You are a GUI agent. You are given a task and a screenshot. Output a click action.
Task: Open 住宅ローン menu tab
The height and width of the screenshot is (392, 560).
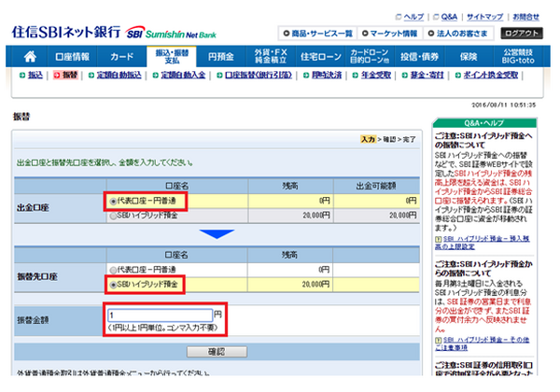[320, 56]
